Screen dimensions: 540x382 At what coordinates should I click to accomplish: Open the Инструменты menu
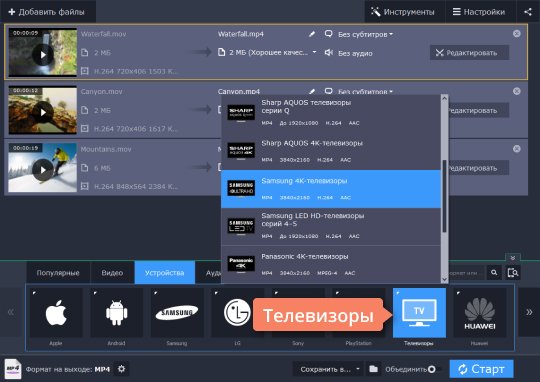403,12
